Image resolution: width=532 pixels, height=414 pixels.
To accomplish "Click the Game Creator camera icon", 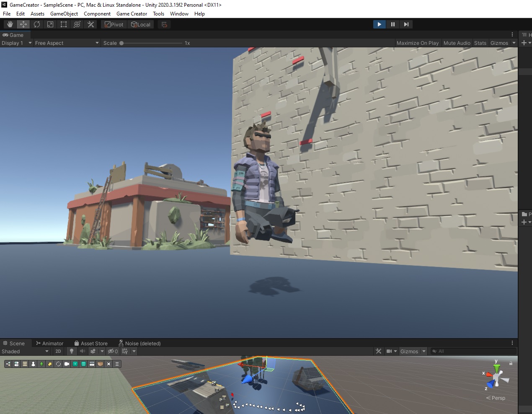I will 67,364.
